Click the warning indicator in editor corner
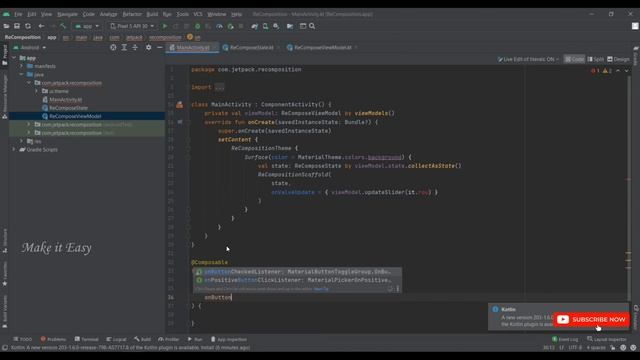 click(607, 71)
